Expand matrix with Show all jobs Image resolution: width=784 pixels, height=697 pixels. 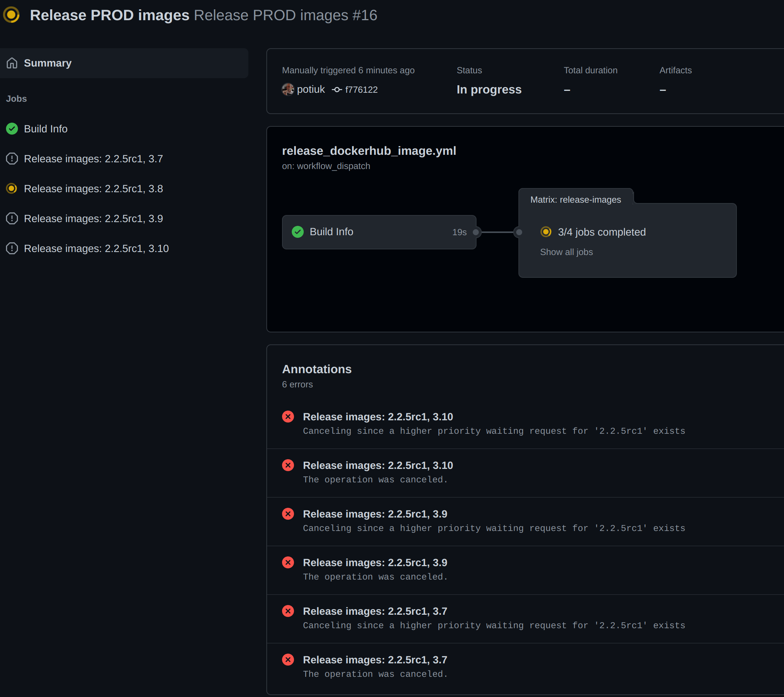point(566,252)
